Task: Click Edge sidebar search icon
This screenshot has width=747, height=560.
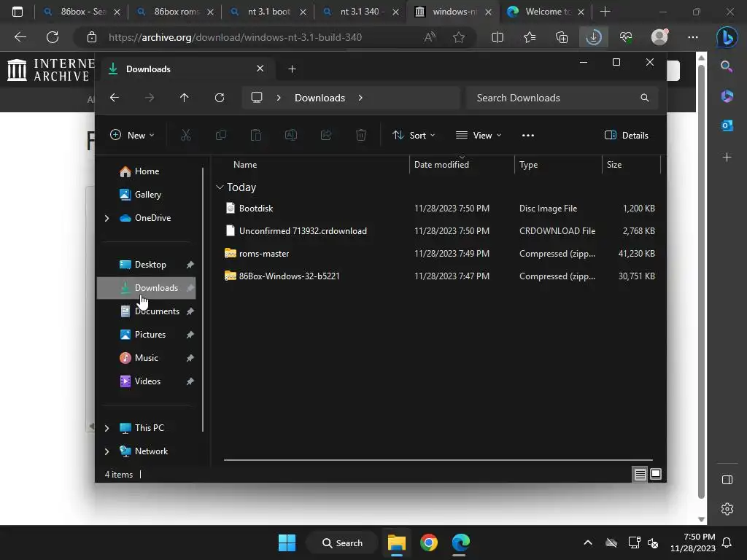Action: (x=727, y=66)
